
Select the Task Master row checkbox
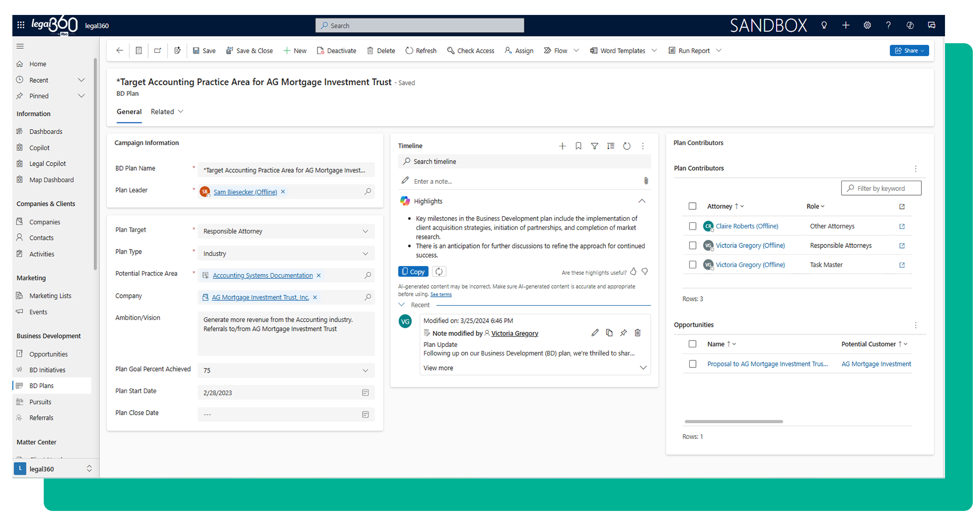tap(692, 265)
